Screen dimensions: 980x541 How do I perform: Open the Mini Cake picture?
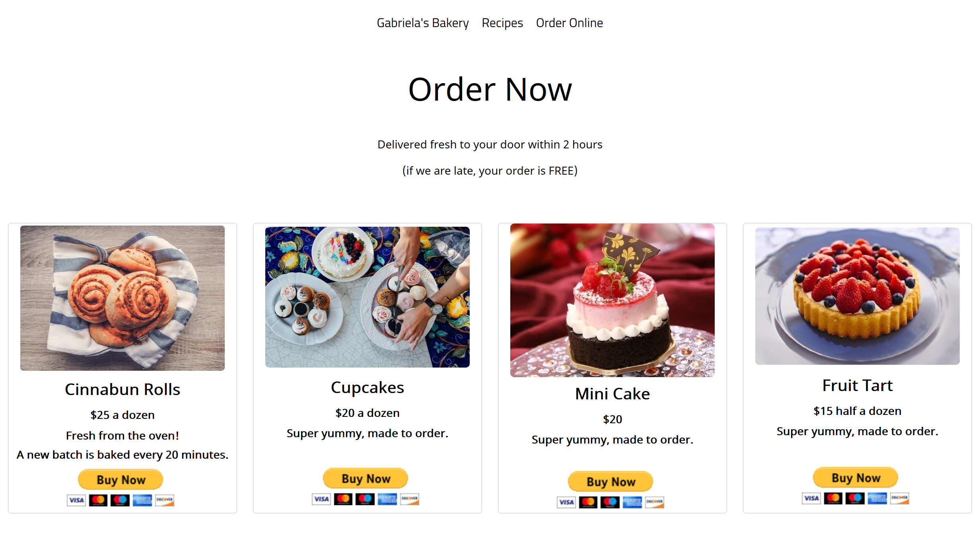coord(612,300)
